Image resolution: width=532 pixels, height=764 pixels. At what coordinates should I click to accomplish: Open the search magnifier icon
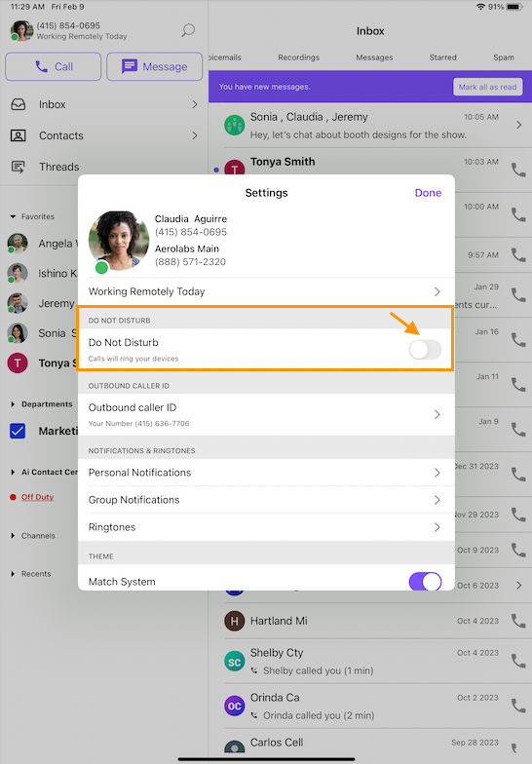[x=188, y=30]
